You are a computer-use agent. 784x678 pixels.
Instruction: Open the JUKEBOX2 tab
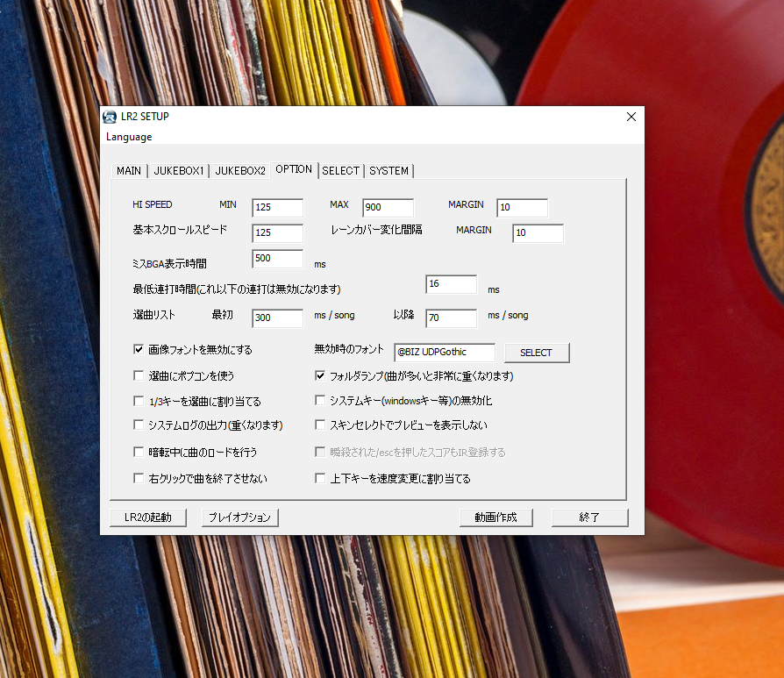240,171
